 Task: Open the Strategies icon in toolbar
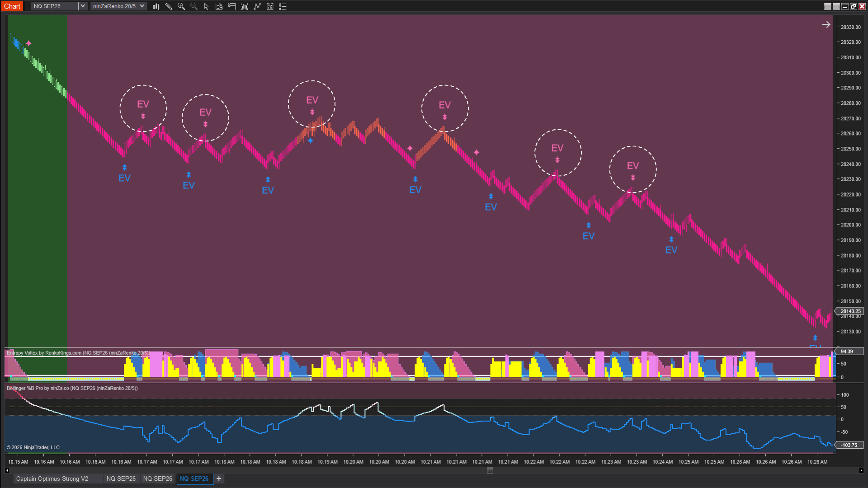click(257, 6)
